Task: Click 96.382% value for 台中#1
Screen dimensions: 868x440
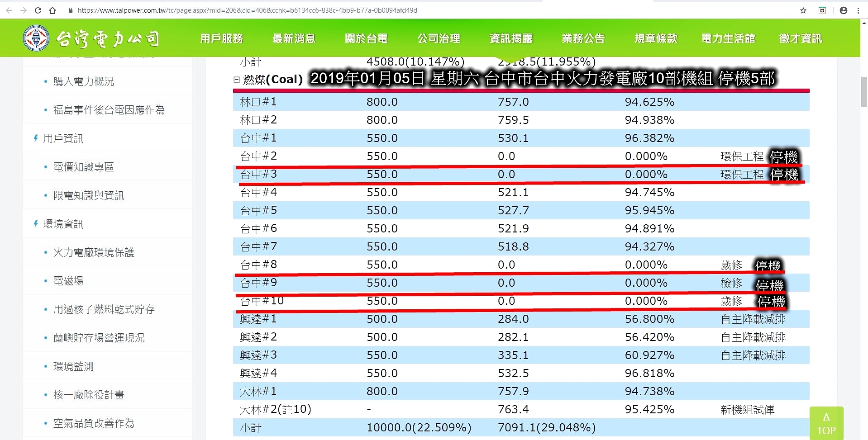Action: (x=649, y=138)
